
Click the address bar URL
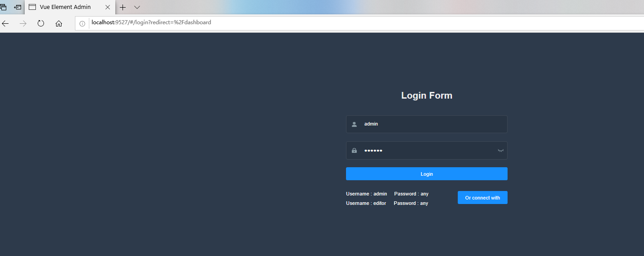[151, 22]
